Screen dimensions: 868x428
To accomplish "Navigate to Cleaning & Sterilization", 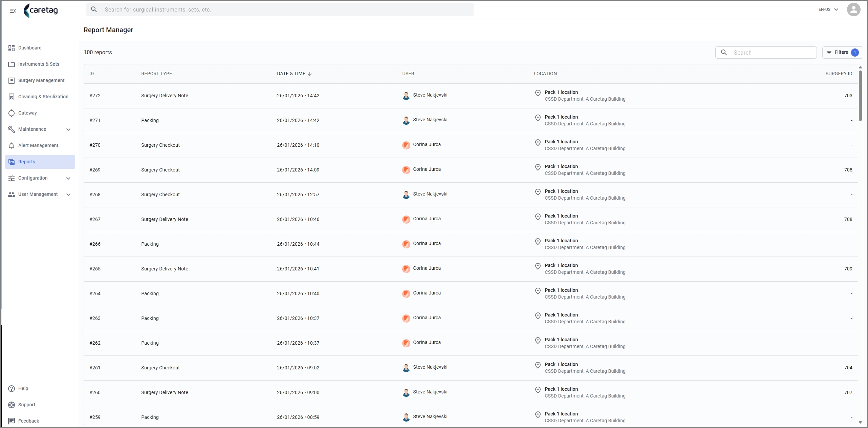I will [x=40, y=97].
